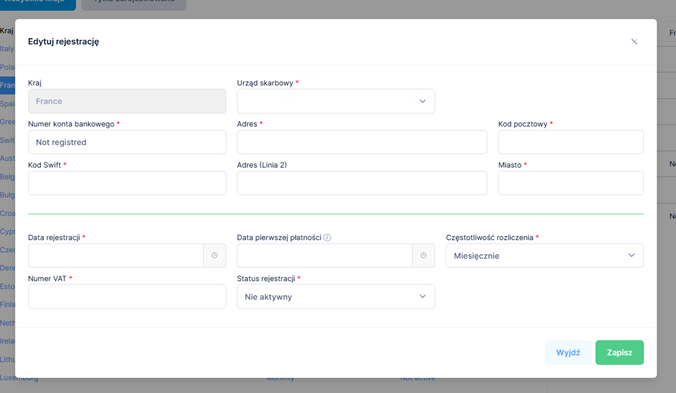Click the Numer VAT input field
Viewport: 676px width, 393px height.
tap(127, 296)
